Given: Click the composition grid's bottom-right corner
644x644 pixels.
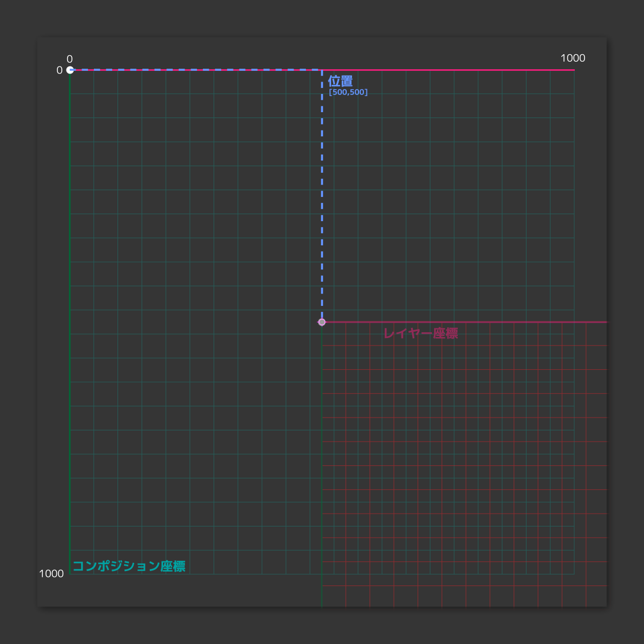Looking at the screenshot, I should tap(574, 574).
